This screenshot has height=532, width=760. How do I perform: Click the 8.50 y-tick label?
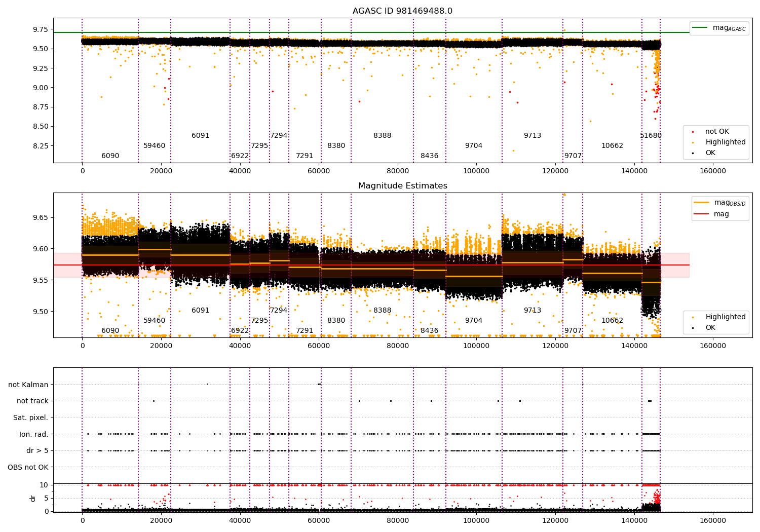[x=40, y=126]
